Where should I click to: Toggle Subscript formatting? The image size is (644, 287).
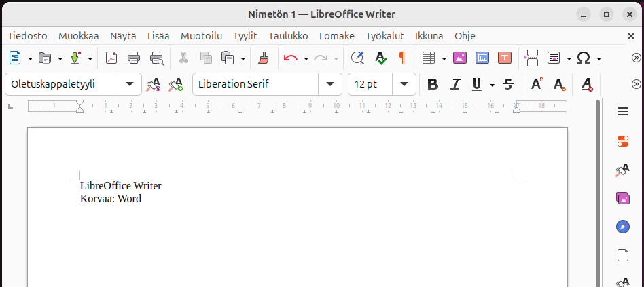[559, 84]
